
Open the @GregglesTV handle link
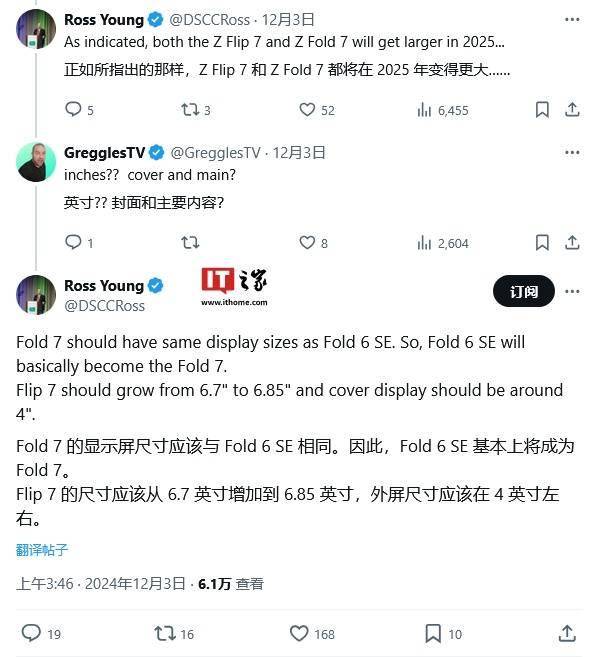pos(215,153)
